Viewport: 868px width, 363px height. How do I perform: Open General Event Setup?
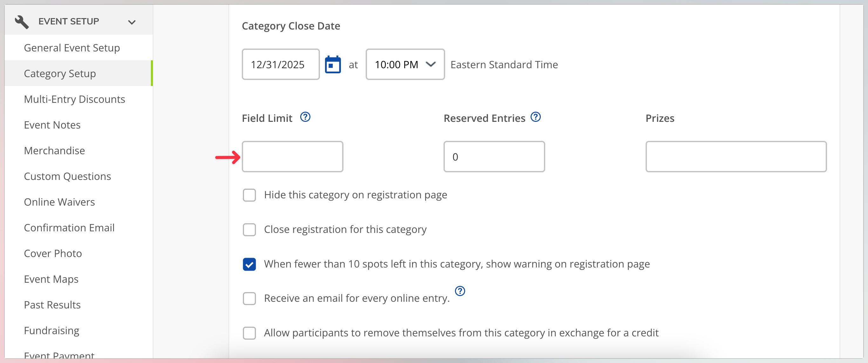pyautogui.click(x=72, y=48)
